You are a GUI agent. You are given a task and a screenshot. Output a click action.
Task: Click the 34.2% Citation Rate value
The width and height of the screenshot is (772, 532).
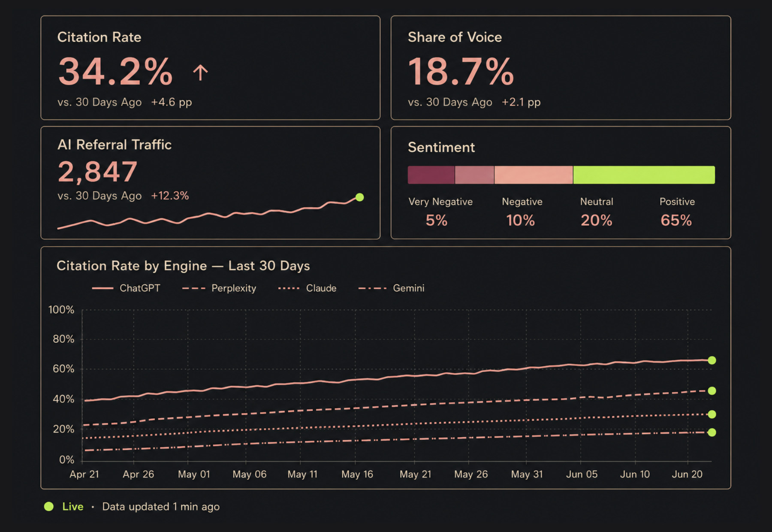point(115,72)
